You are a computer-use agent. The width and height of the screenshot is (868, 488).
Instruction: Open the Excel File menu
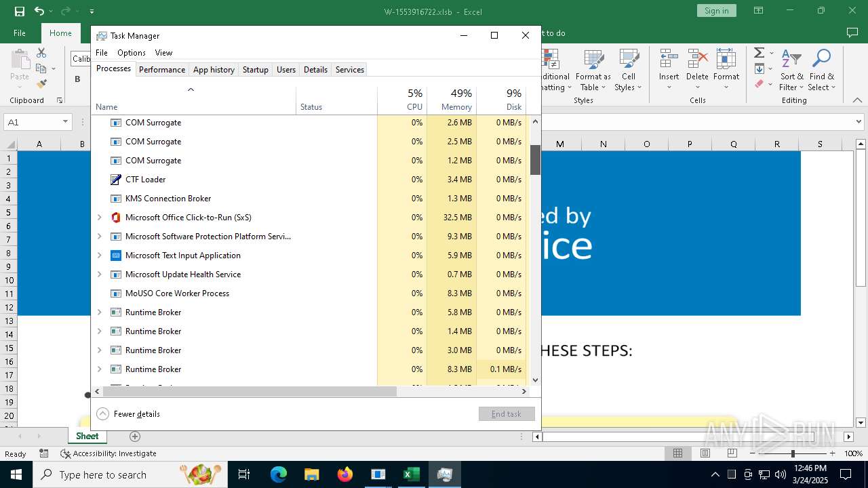(20, 33)
